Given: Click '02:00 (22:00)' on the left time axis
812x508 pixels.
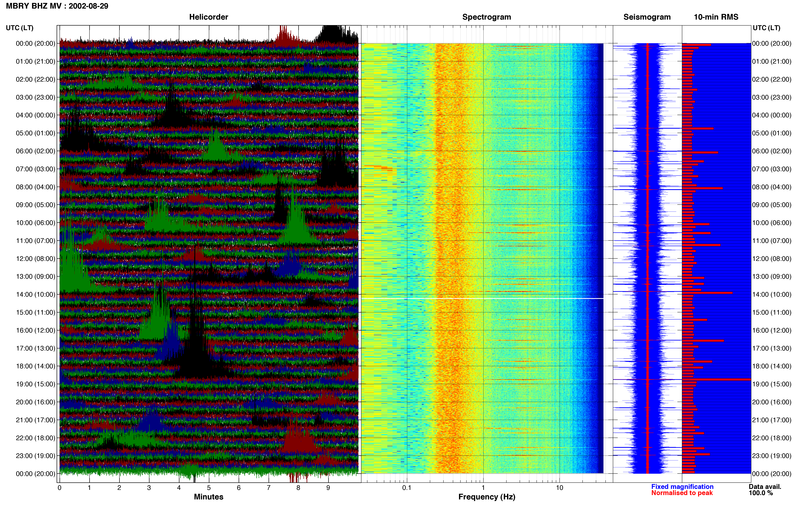Looking at the screenshot, I should pos(36,79).
